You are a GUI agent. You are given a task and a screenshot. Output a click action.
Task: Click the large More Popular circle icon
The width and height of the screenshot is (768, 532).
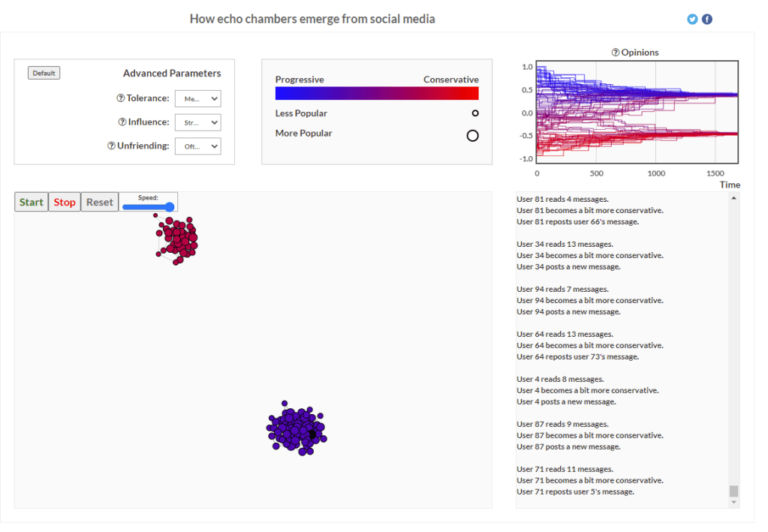tap(473, 136)
